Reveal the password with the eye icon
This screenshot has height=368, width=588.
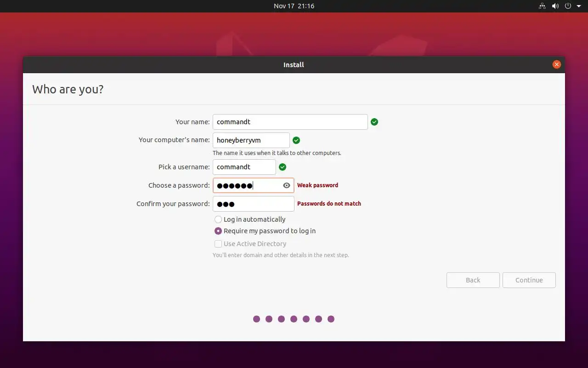287,185
